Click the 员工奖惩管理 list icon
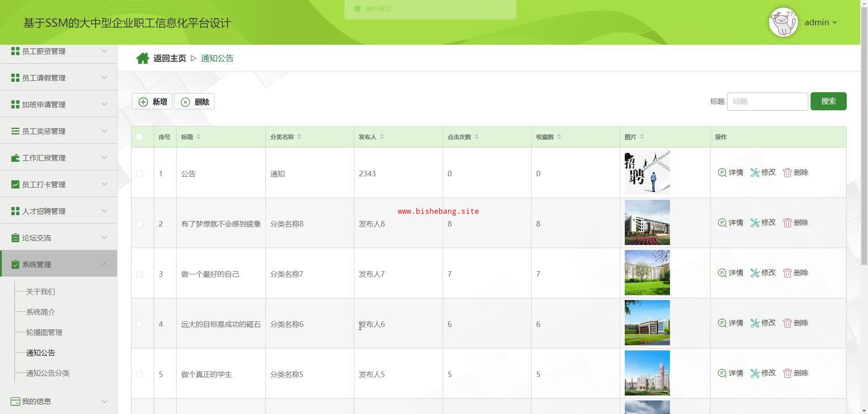The image size is (868, 414). 15,131
